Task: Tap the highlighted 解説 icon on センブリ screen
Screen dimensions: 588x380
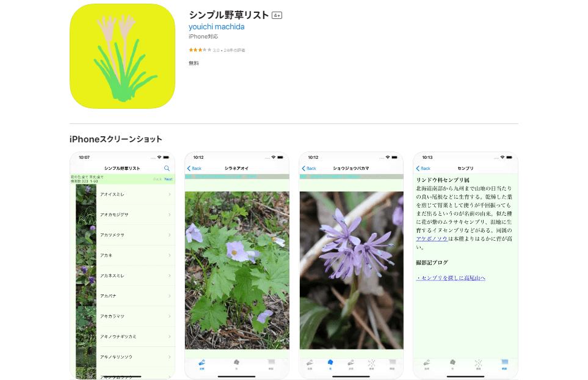Action: pyautogui.click(x=505, y=363)
